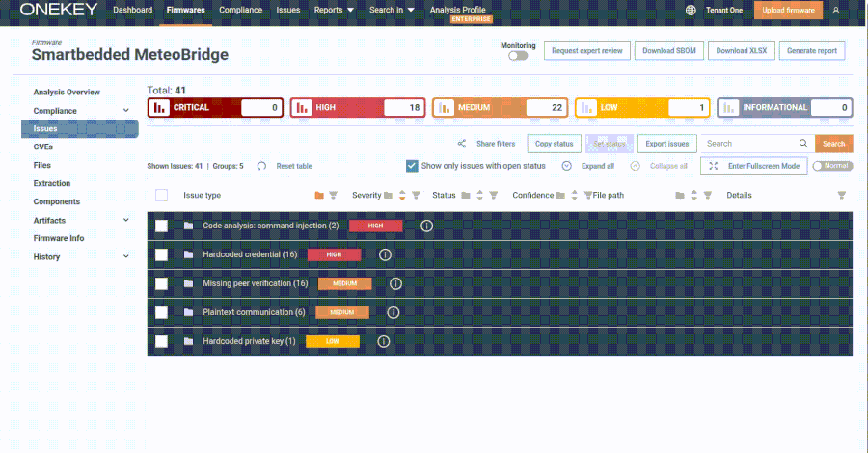Expand the Code analysis command injection group
Screen dimensions: 868x453
pyautogui.click(x=188, y=226)
